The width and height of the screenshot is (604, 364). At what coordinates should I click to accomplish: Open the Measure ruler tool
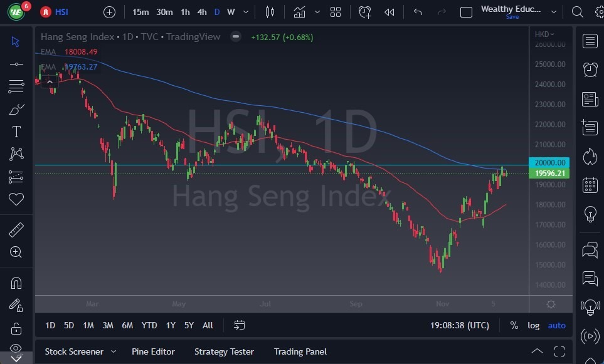point(16,230)
